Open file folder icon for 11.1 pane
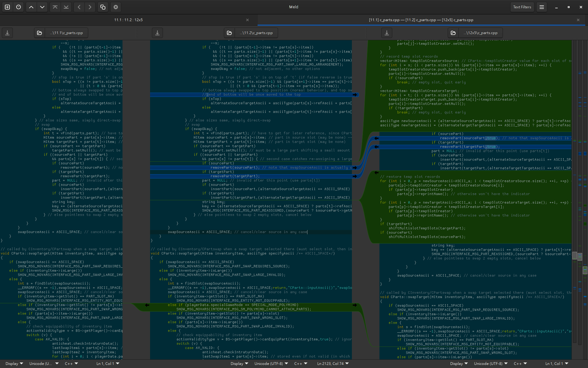This screenshot has height=368, width=588. click(x=40, y=33)
